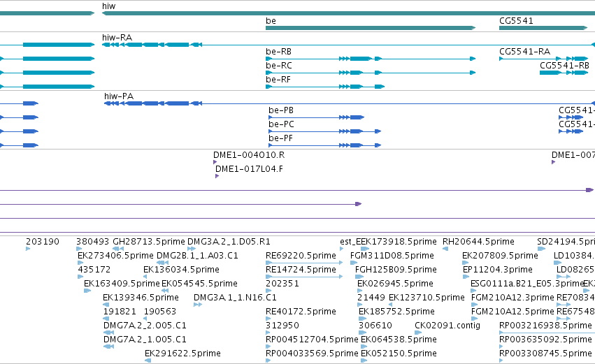Click the be-PB protein label
This screenshot has height=364, width=595.
click(281, 110)
